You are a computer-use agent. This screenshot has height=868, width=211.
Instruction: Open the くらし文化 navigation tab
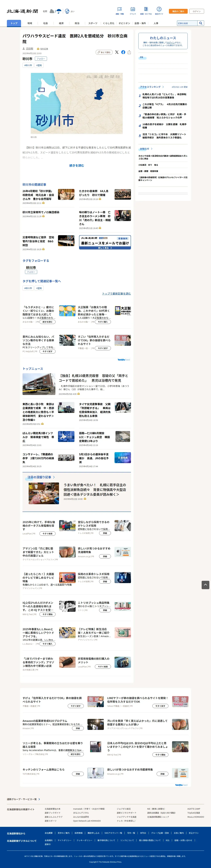point(109,23)
